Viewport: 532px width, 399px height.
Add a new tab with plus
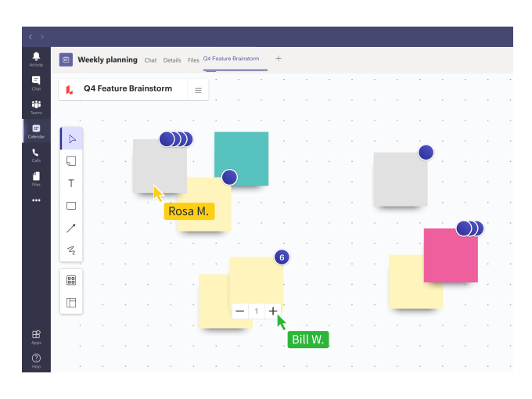point(279,59)
